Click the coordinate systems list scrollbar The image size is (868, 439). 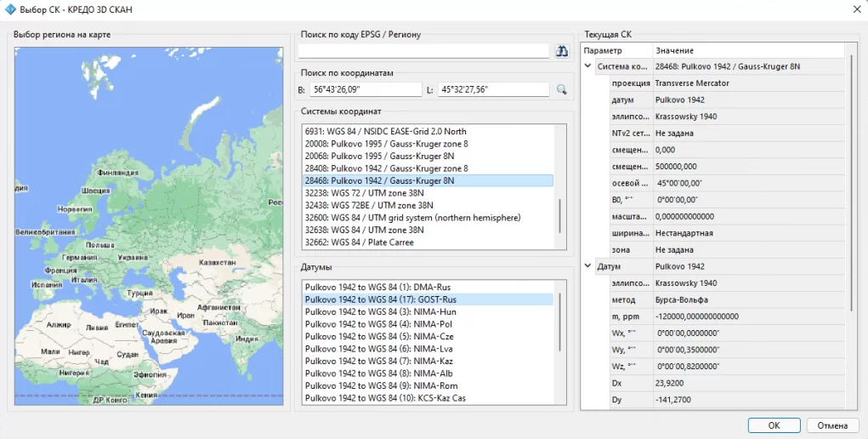(559, 215)
